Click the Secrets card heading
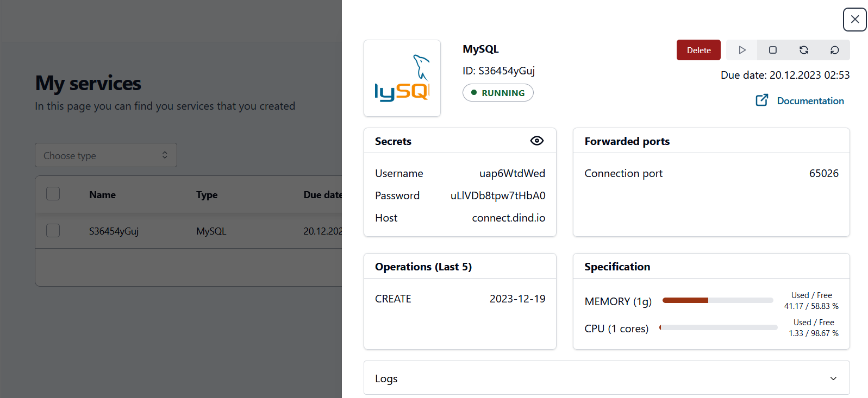Viewport: 868px width, 398px height. pos(393,141)
